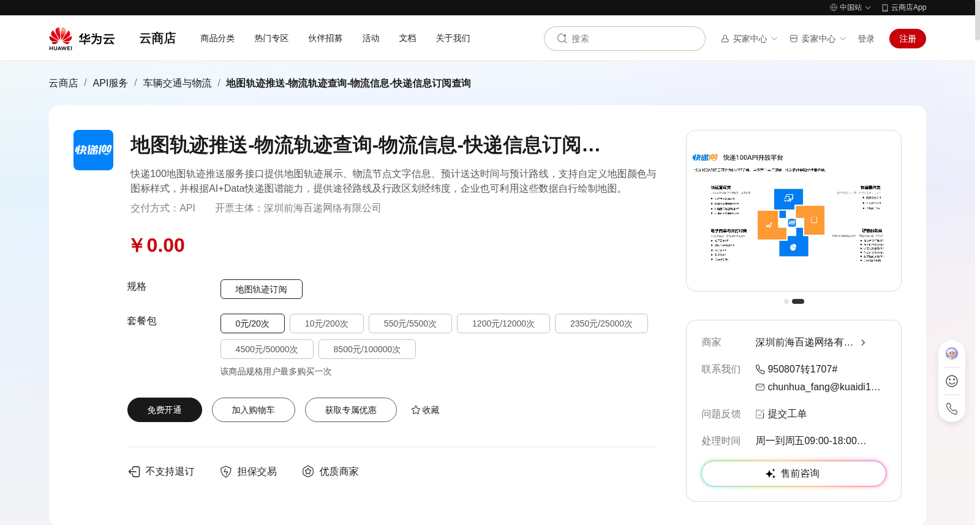Open the 文档 menu
Viewport: 980px width, 525px height.
pyautogui.click(x=407, y=38)
